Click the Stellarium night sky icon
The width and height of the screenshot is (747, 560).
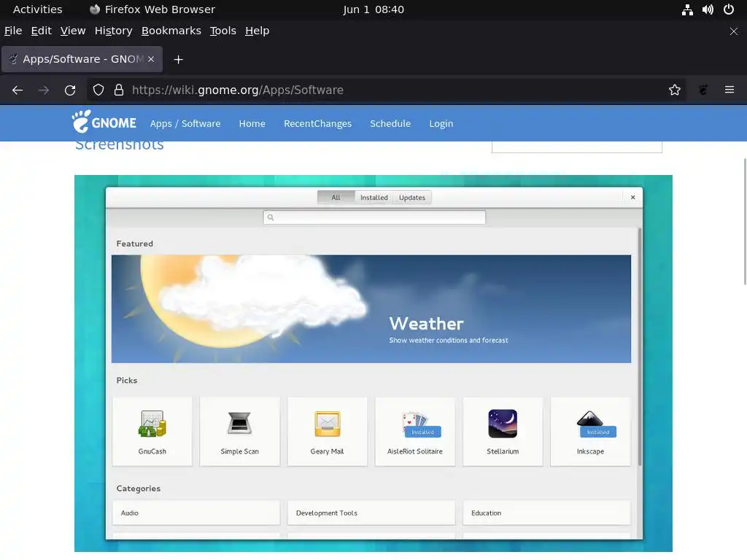pos(503,424)
